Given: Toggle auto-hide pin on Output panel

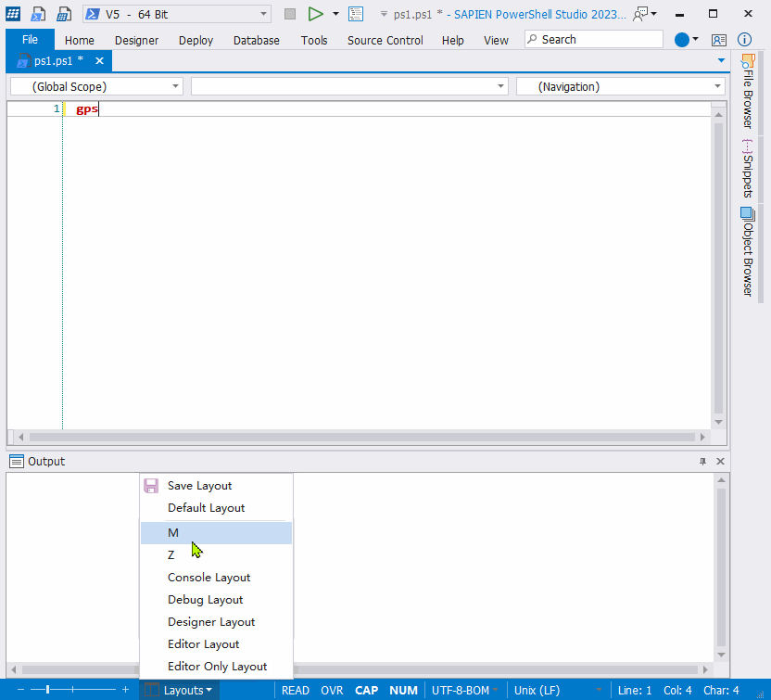Looking at the screenshot, I should (702, 461).
